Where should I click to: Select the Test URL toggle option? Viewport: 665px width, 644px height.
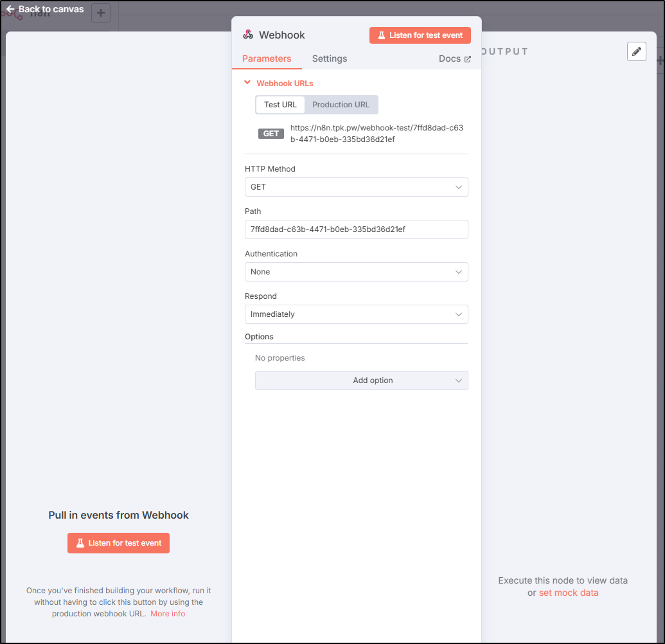tap(280, 105)
